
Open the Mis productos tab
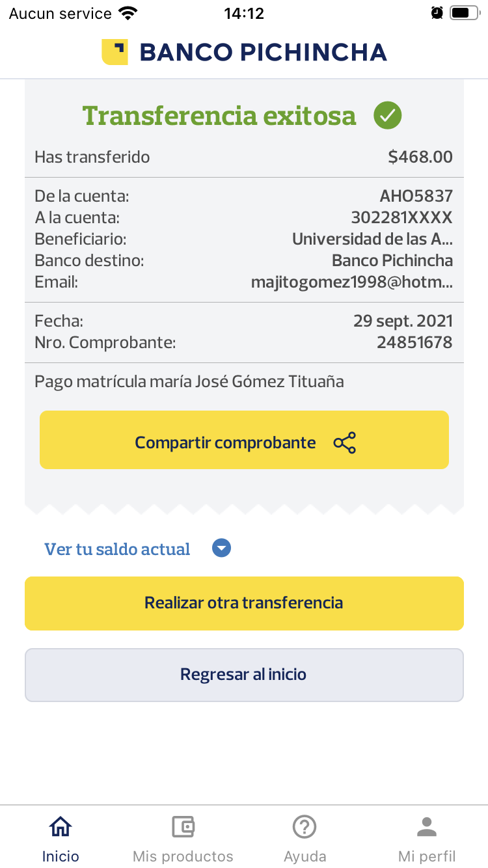pyautogui.click(x=183, y=839)
